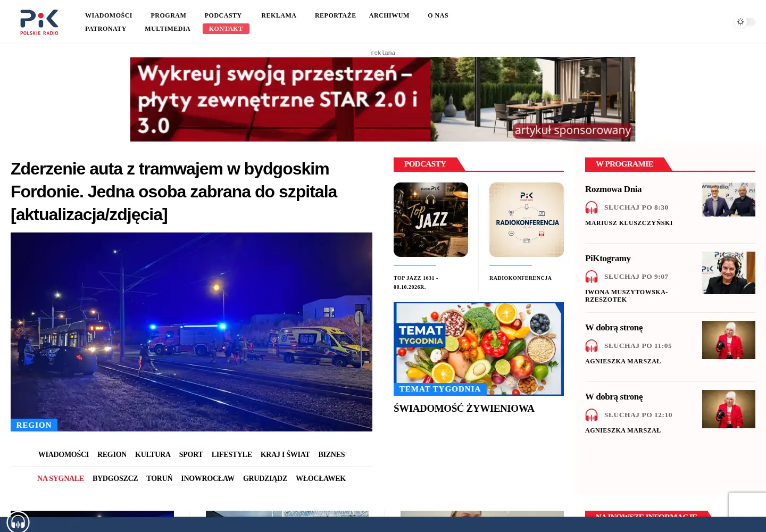Select the KRAJ I ŚWIAT category tab
Image resolution: width=766 pixels, height=532 pixels.
(285, 454)
